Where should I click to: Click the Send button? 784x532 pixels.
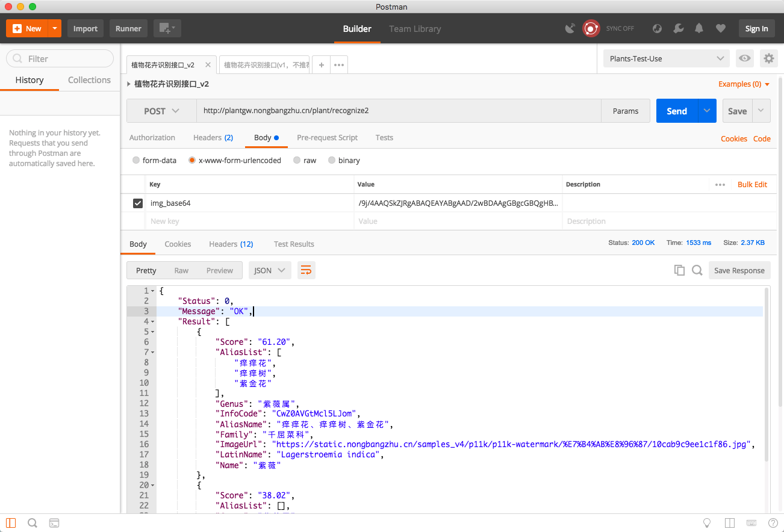click(x=677, y=111)
